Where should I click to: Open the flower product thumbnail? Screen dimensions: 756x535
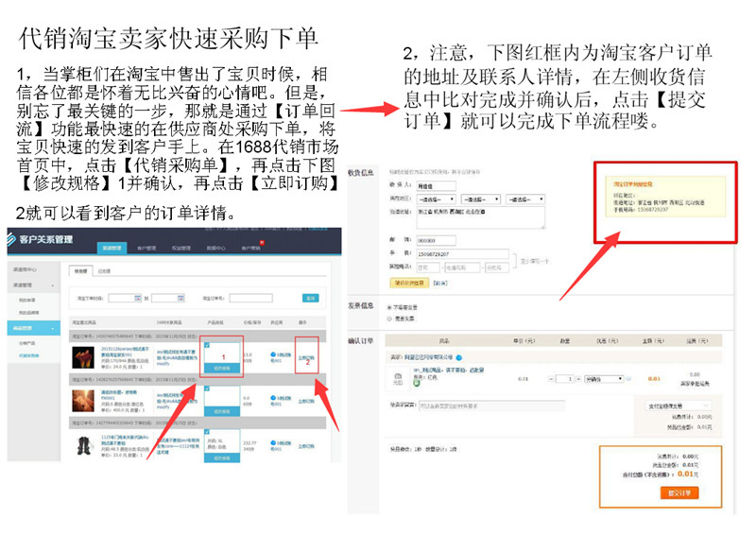83,357
